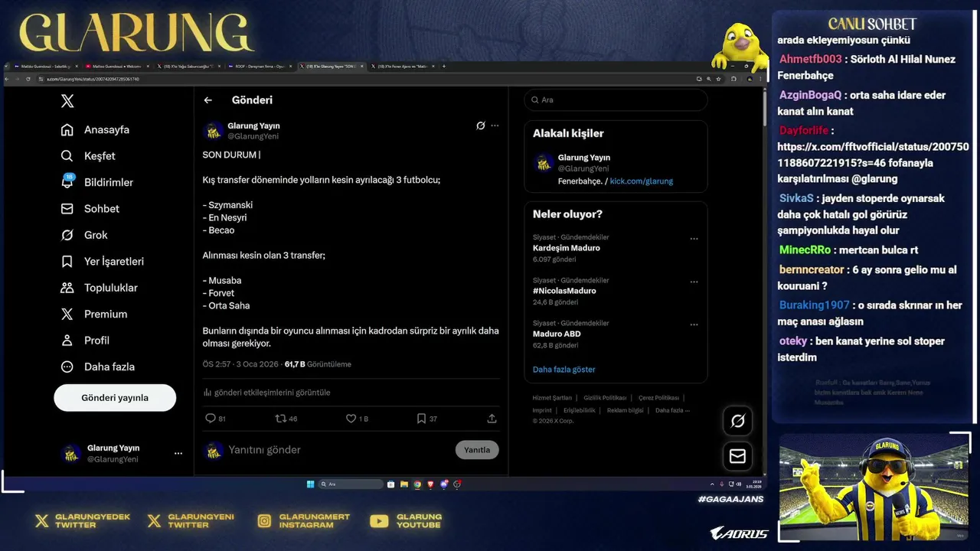Open a new browser tab
980x551 pixels.
444,67
